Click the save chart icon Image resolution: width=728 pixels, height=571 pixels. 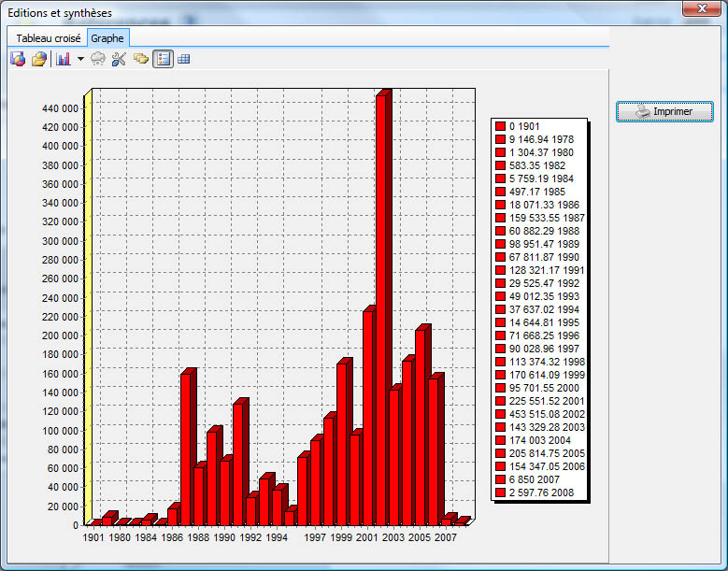[18, 59]
